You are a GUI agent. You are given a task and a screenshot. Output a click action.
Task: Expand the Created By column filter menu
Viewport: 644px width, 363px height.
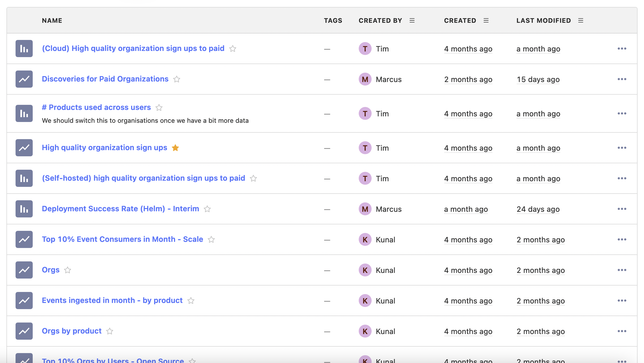click(411, 20)
